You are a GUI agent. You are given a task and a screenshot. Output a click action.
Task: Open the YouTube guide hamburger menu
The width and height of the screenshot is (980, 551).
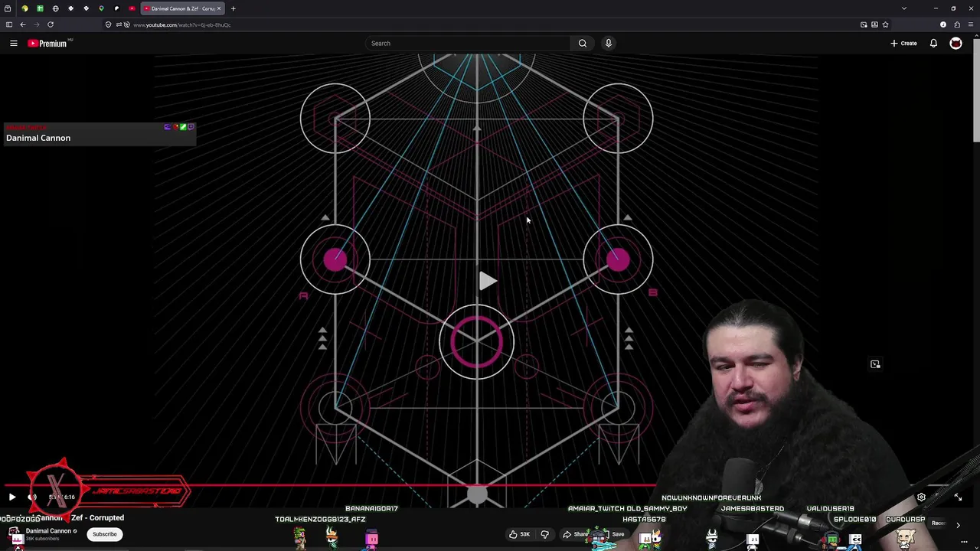pos(14,44)
